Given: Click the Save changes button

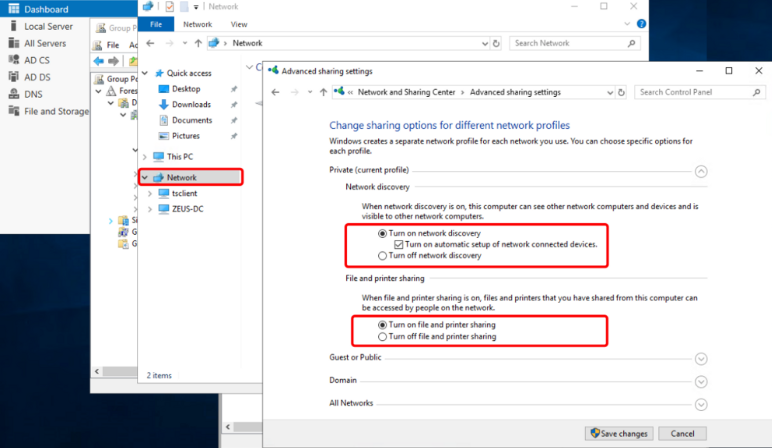Looking at the screenshot, I should click(619, 433).
